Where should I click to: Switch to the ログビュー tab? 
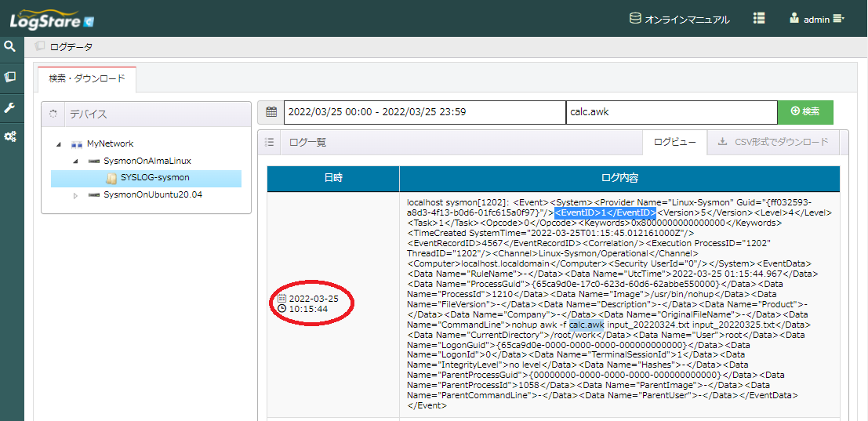(x=675, y=142)
